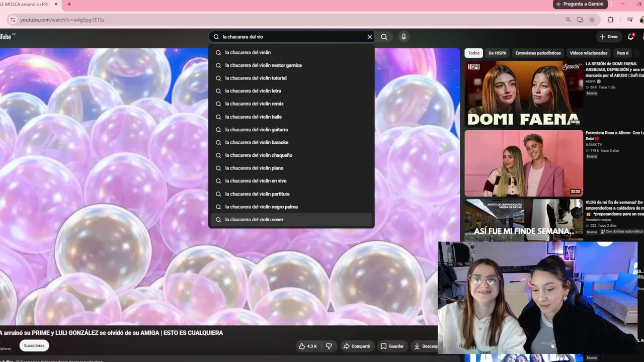Click the install app icon in address bar
The width and height of the screenshot is (644, 362).
point(580,20)
